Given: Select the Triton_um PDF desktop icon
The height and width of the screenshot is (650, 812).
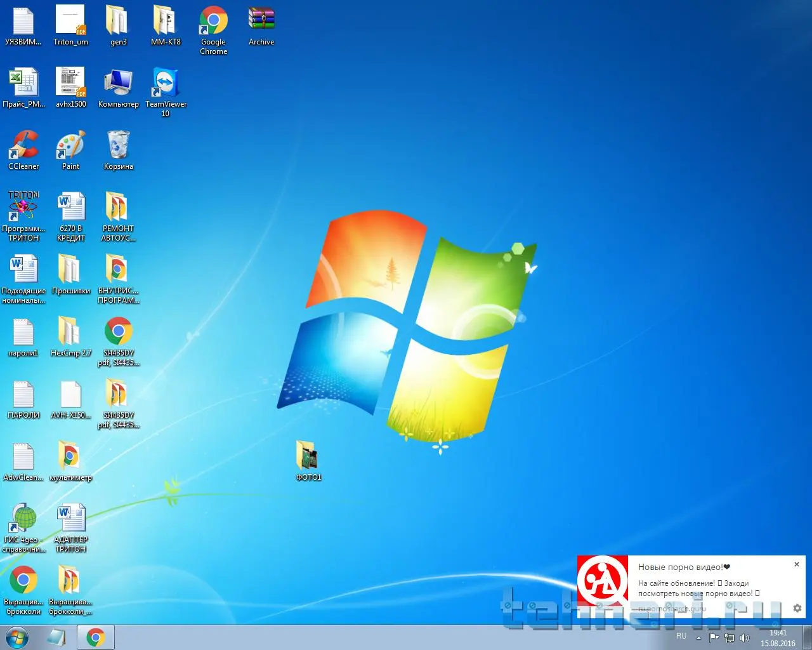Looking at the screenshot, I should pyautogui.click(x=70, y=27).
